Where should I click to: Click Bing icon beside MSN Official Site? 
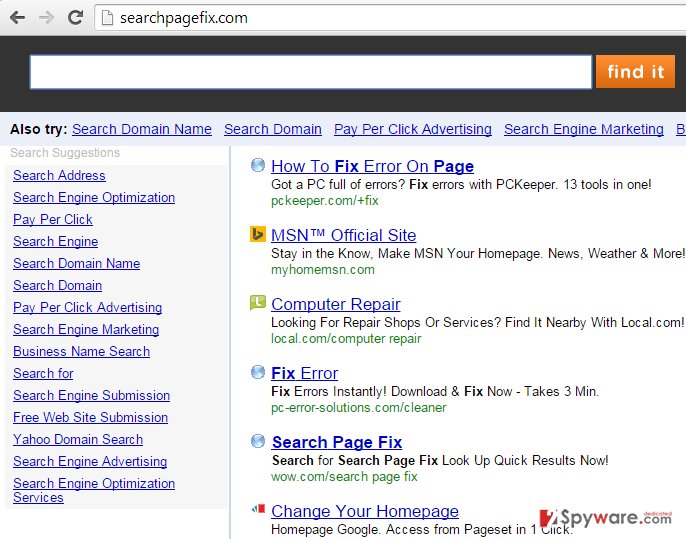click(x=258, y=234)
